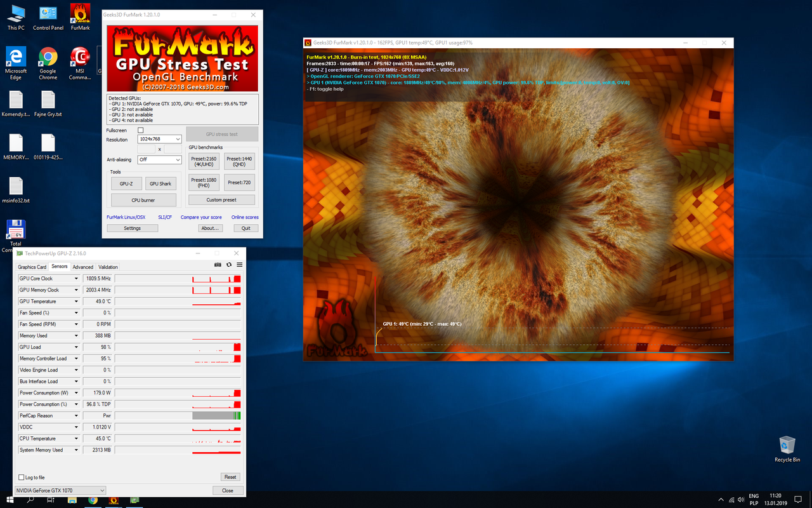Expand GPU Load sensor dropdown
This screenshot has height=508, width=812.
point(76,347)
